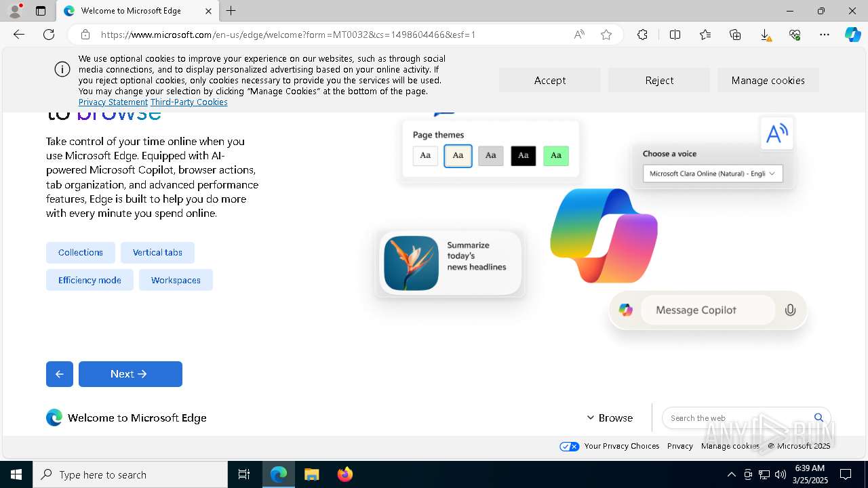The width and height of the screenshot is (868, 488).
Task: Open Copilot sidebar icon
Action: [x=853, y=35]
